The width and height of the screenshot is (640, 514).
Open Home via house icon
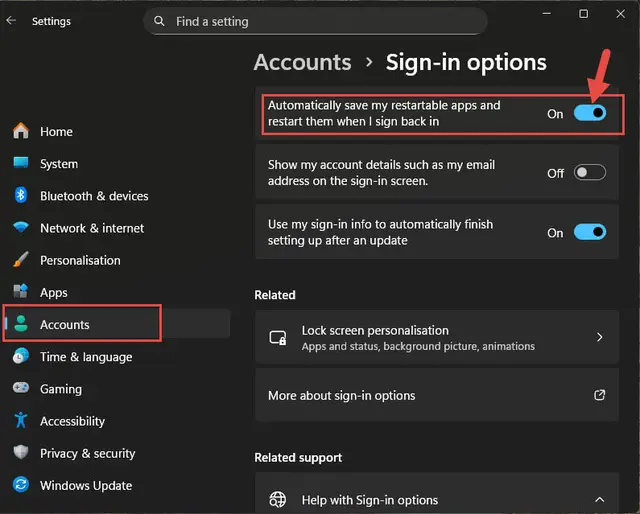point(20,131)
